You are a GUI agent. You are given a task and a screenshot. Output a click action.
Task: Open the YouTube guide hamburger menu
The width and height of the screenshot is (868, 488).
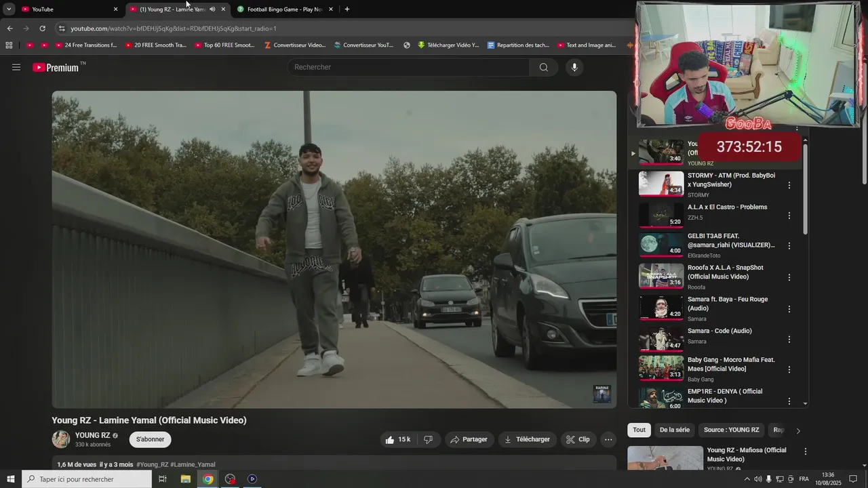point(16,67)
